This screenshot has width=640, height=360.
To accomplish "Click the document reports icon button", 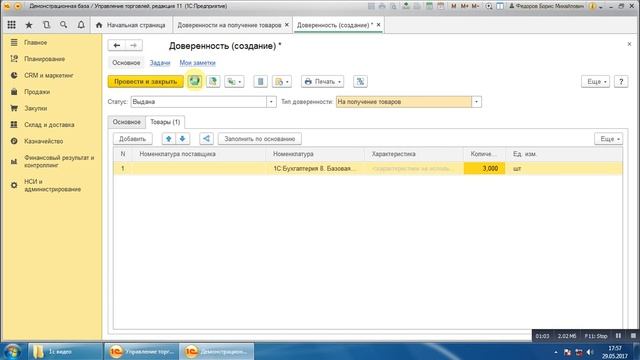I will [260, 81].
